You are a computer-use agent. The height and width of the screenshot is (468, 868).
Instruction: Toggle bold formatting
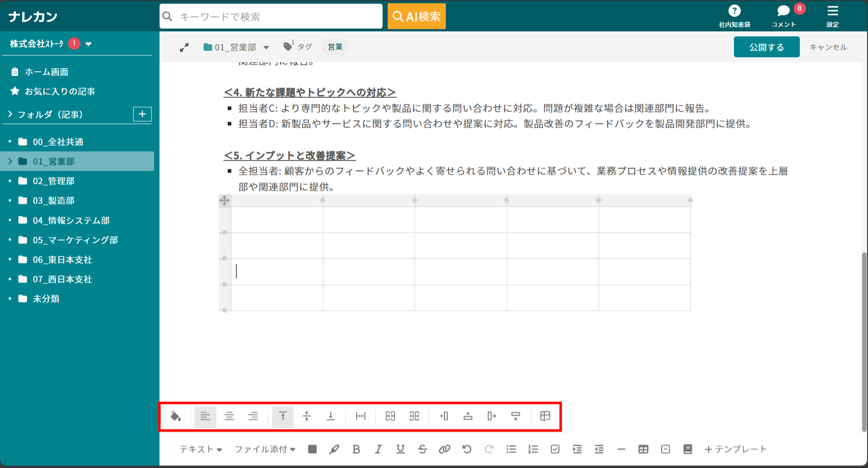356,449
